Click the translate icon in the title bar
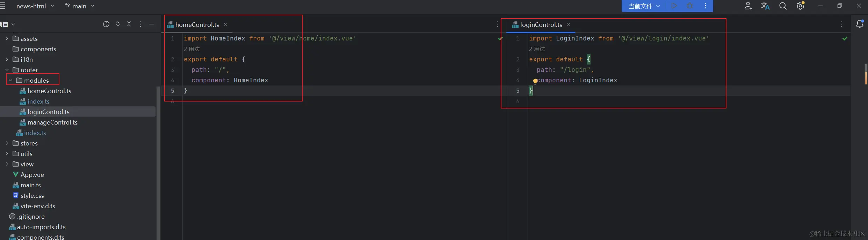The width and height of the screenshot is (868, 240). pos(765,6)
